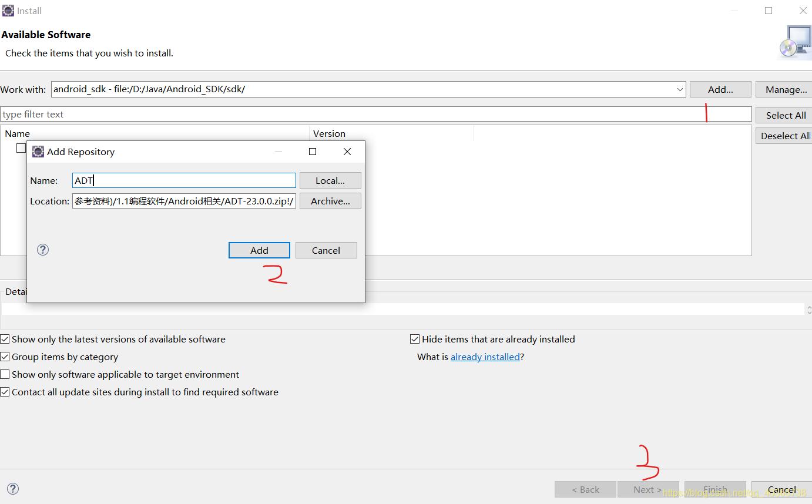The width and height of the screenshot is (812, 504).
Task: Toggle Group items by category checkbox
Action: (5, 357)
